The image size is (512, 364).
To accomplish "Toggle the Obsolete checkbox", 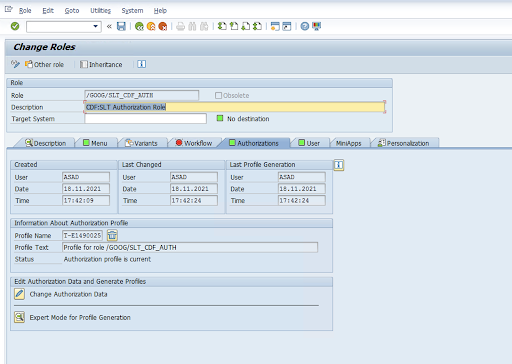I will click(x=218, y=96).
